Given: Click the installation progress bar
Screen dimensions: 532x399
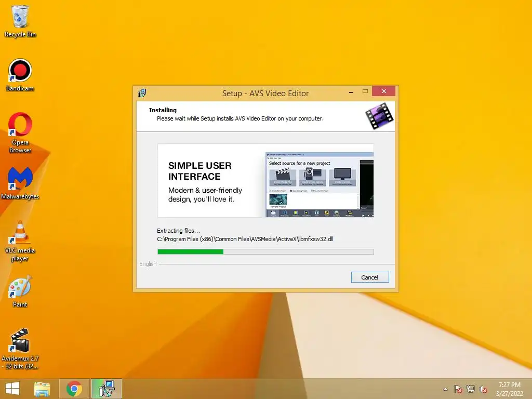Looking at the screenshot, I should click(x=265, y=251).
